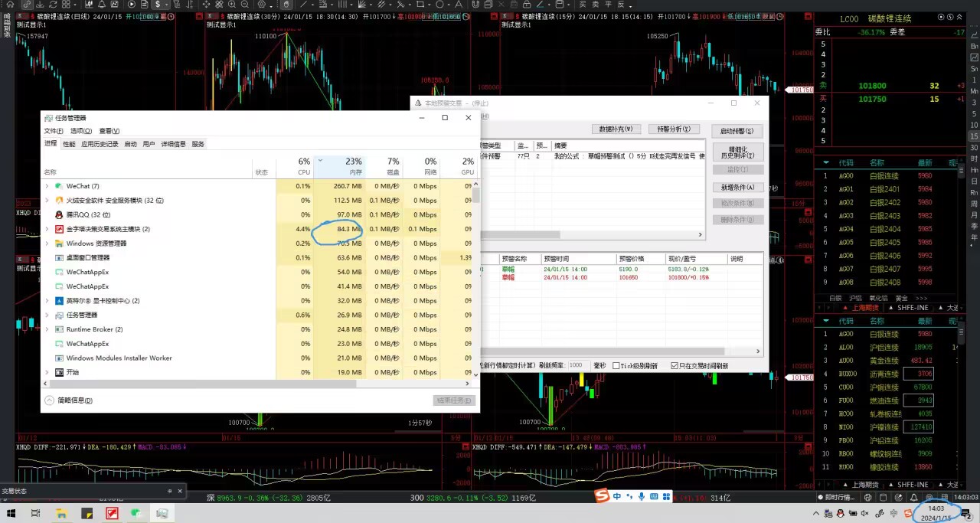This screenshot has width=980, height=523.
Task: Open Task View on the taskbar
Action: pyautogui.click(x=36, y=513)
